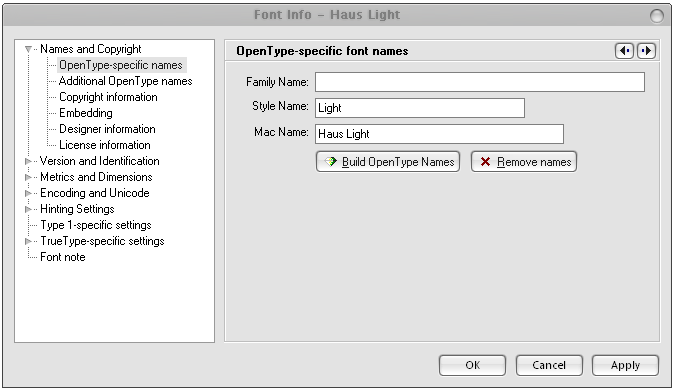674x390 pixels.
Task: Expand Encoding and Unicode section
Action: [28, 193]
